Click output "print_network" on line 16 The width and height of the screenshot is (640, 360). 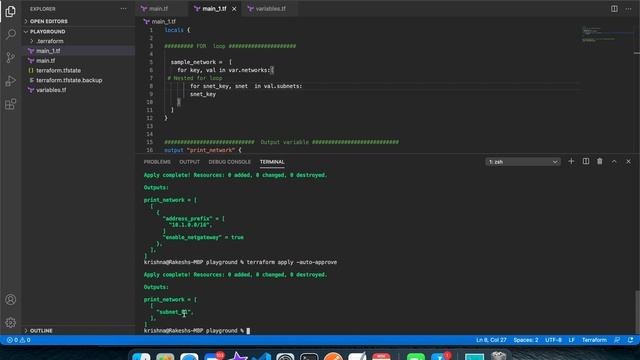coord(203,150)
